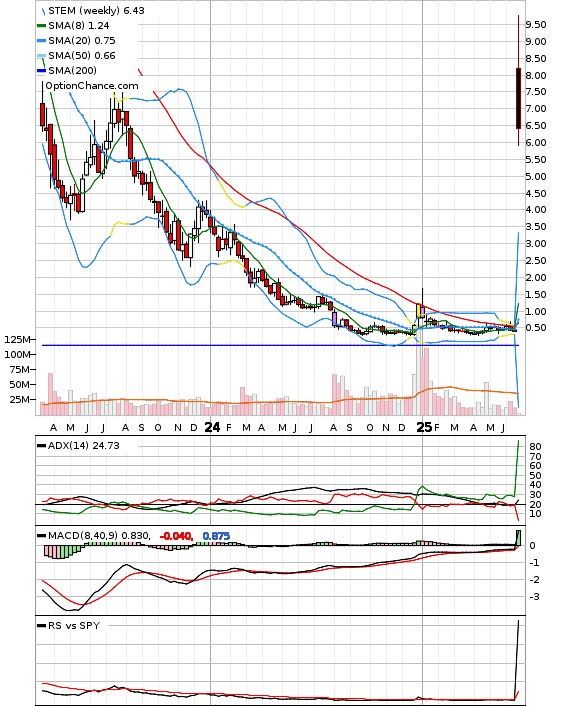Click the RS vs SPY panel label
The image size is (566, 706).
coord(74,625)
